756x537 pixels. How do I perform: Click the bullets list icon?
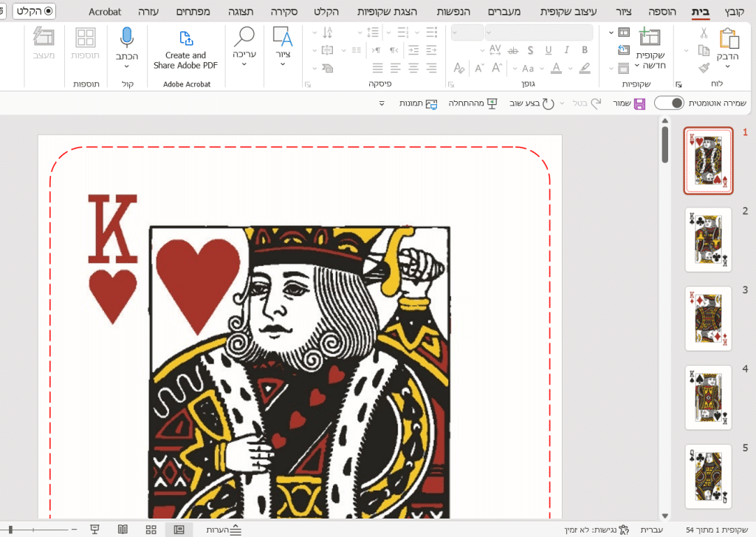point(431,33)
